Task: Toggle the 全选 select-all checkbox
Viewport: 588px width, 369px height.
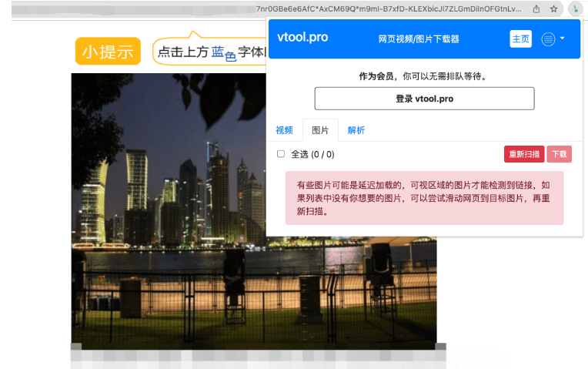Action: pos(281,154)
